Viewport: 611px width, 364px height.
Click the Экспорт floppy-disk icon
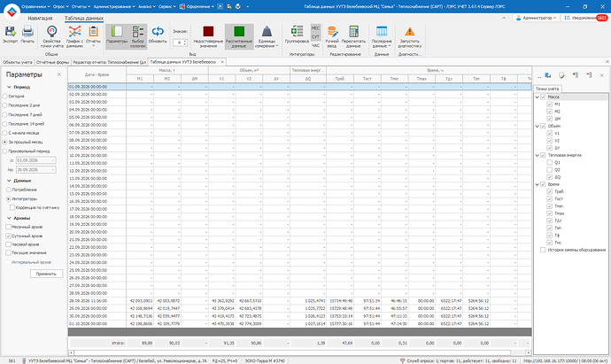(10, 32)
